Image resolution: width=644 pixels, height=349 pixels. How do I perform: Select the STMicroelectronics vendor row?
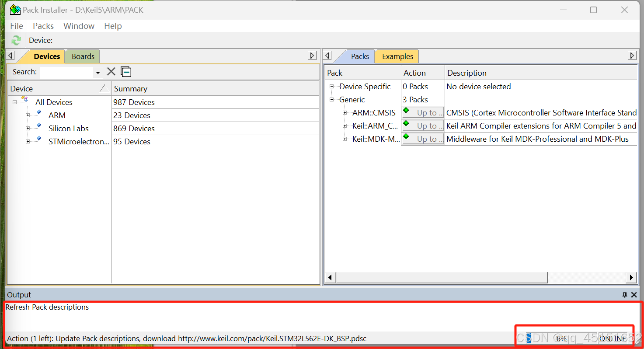coord(79,142)
